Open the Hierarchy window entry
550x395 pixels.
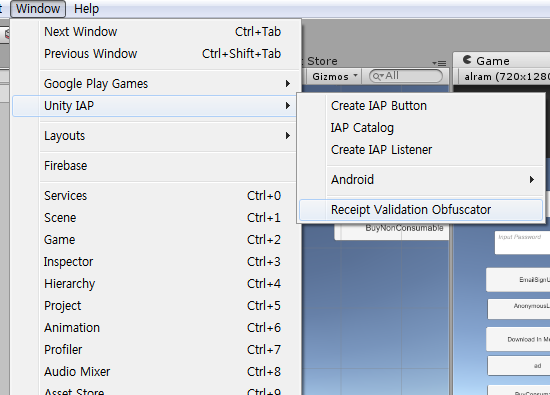click(156, 283)
